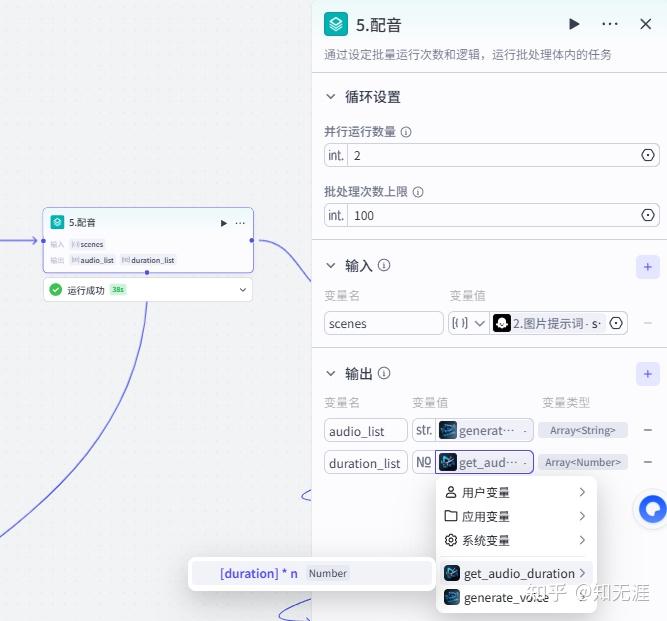The image size is (667, 621).
Task: Show info tooltip for 批处理次数上限
Action: pyautogui.click(x=418, y=192)
